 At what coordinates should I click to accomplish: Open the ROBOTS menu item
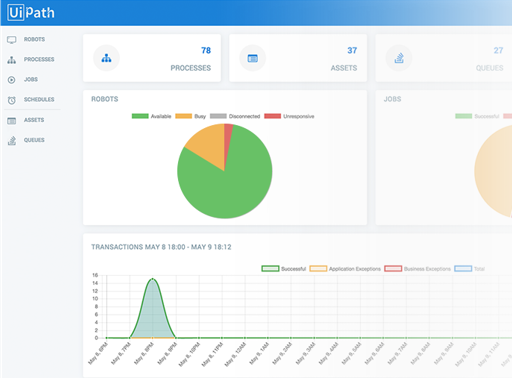(34, 39)
